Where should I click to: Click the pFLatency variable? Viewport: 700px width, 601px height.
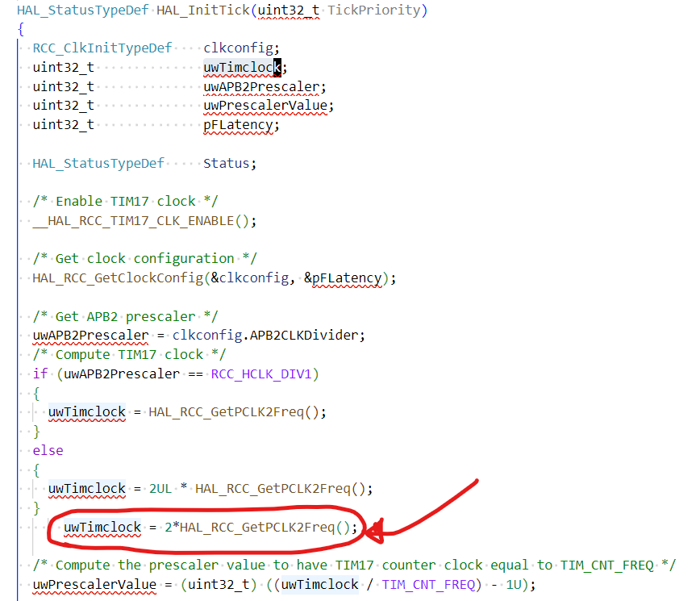coord(240,125)
